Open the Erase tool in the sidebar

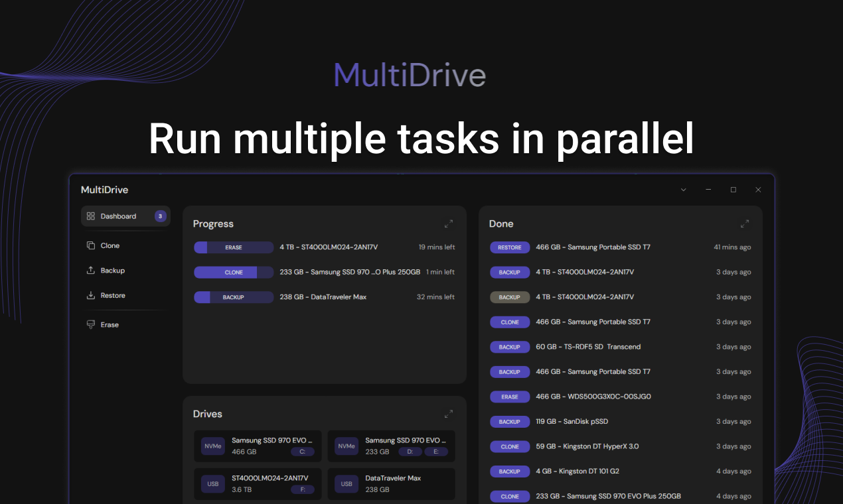pos(108,324)
